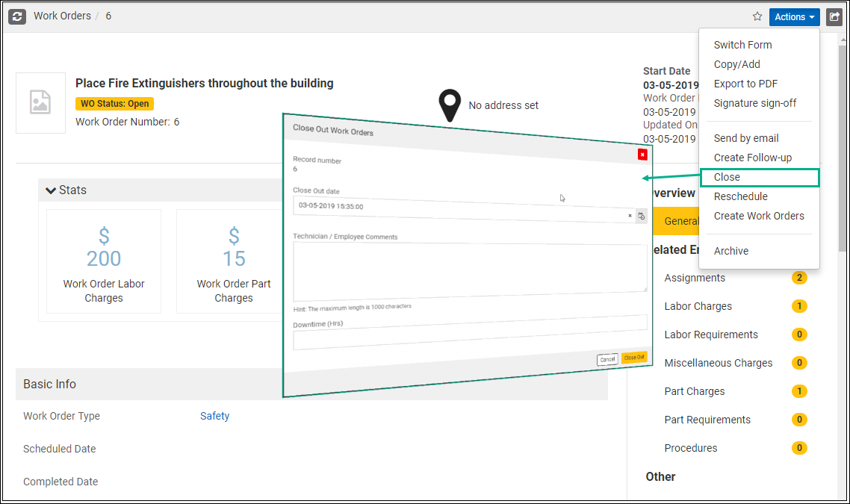
Task: Choose Export to PDF
Action: coord(745,84)
